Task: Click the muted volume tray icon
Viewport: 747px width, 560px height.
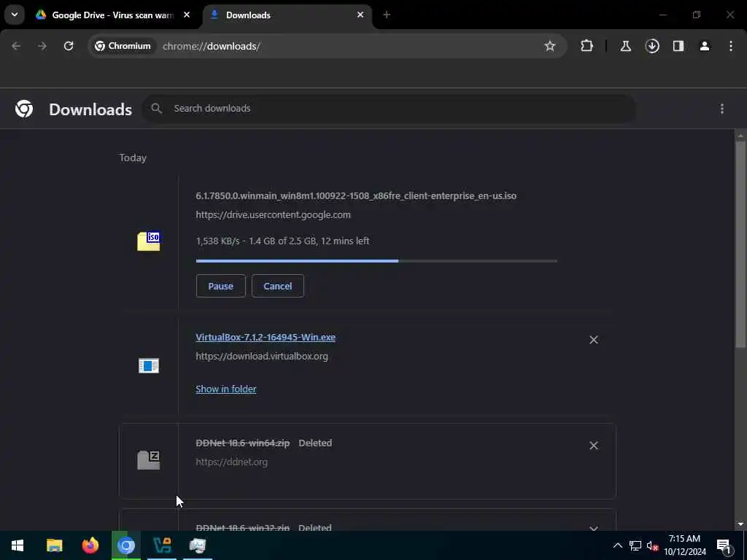Action: pyautogui.click(x=652, y=545)
